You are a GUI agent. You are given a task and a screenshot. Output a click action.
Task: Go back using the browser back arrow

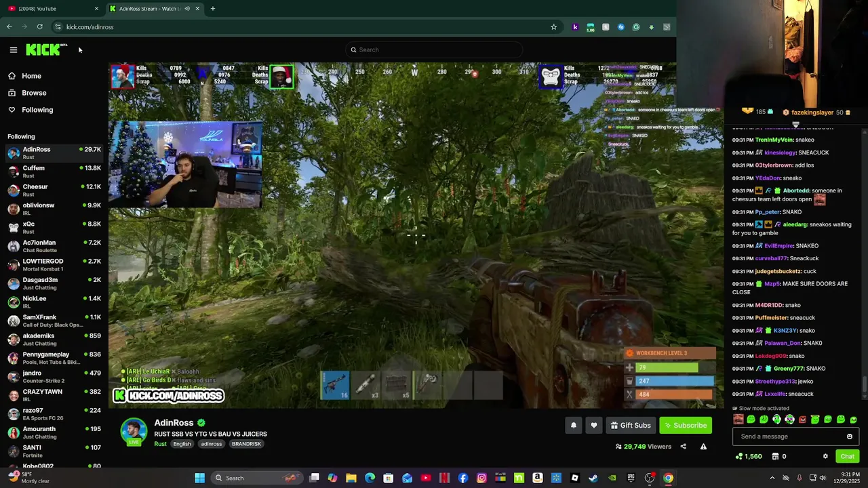pyautogui.click(x=9, y=27)
